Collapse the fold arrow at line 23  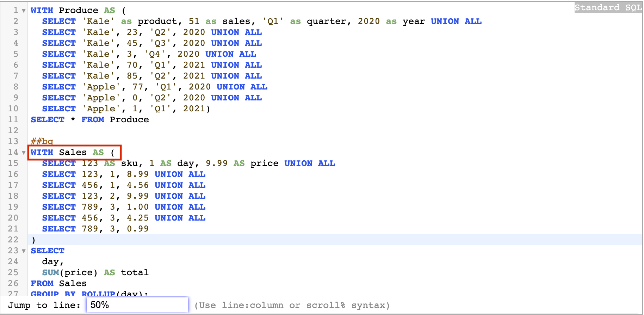click(x=24, y=251)
